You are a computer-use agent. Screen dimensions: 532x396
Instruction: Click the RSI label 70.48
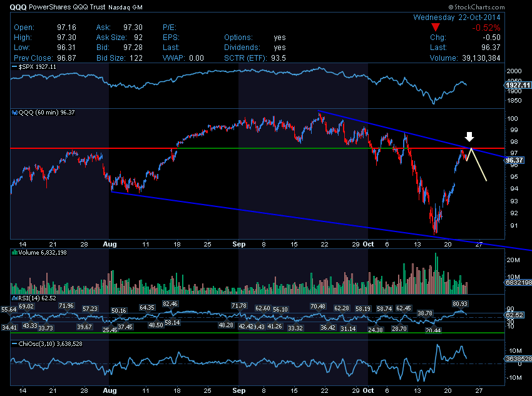(318, 307)
